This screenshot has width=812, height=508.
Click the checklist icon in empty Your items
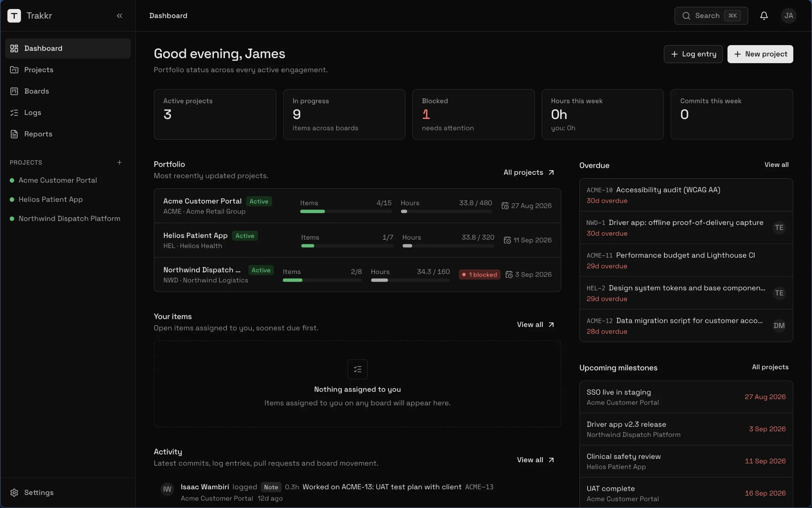click(x=357, y=369)
